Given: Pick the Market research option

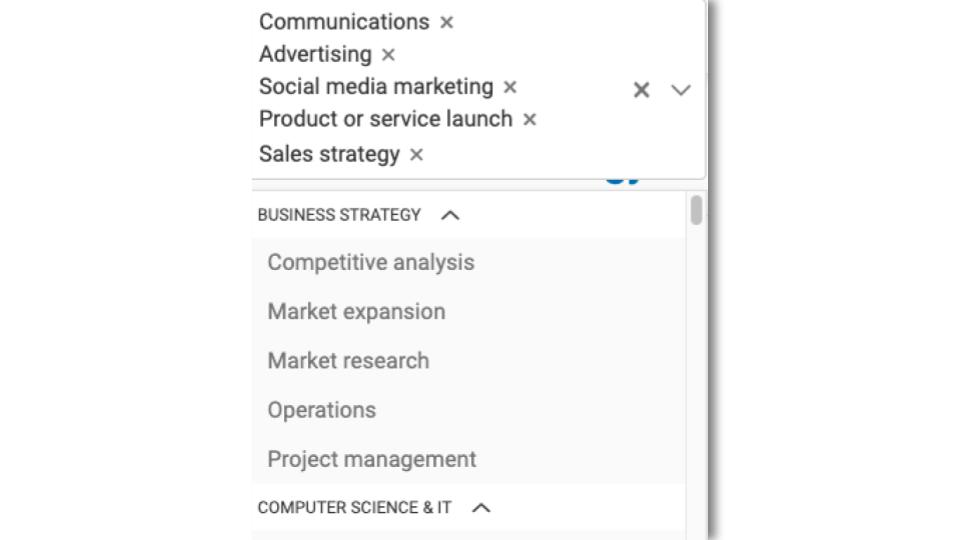Looking at the screenshot, I should [348, 361].
